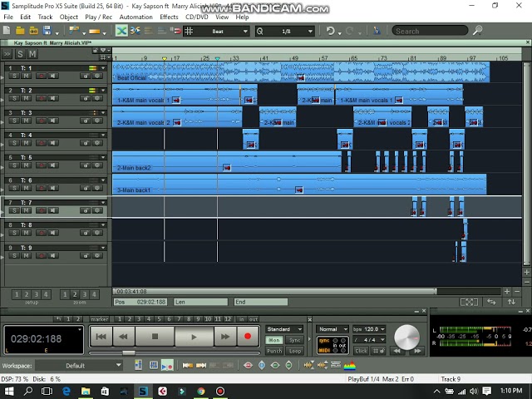Save the project with the floppy disk icon
This screenshot has height=399, width=532.
click(x=47, y=31)
